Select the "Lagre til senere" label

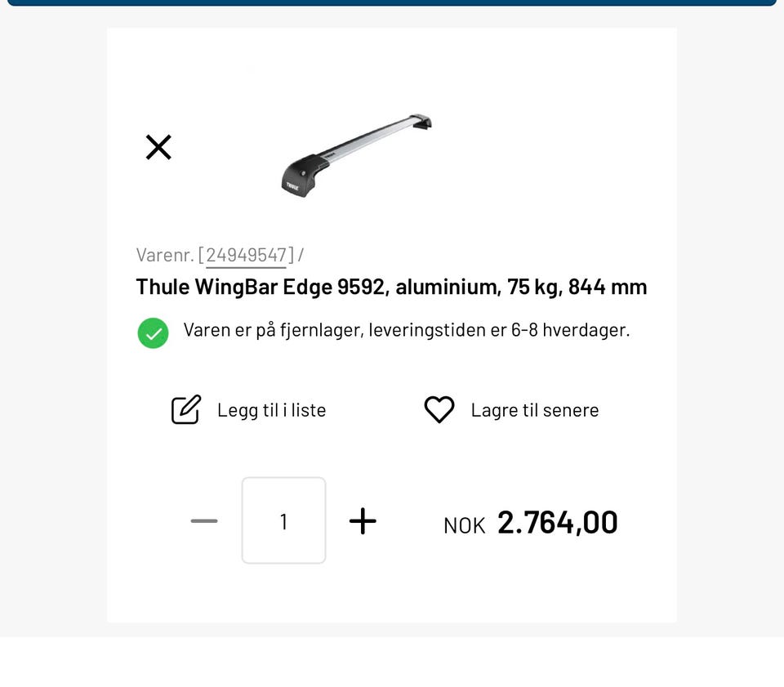point(534,410)
